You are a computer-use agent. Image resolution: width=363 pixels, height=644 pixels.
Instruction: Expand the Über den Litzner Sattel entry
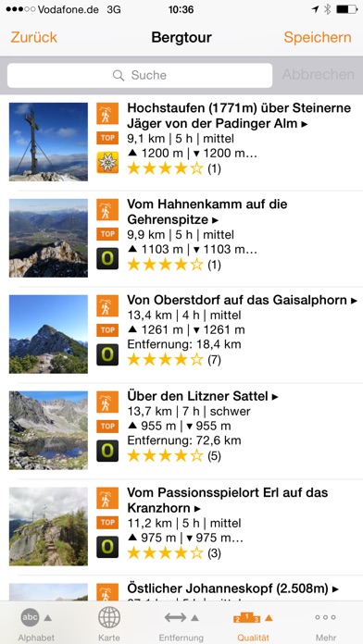pyautogui.click(x=203, y=396)
